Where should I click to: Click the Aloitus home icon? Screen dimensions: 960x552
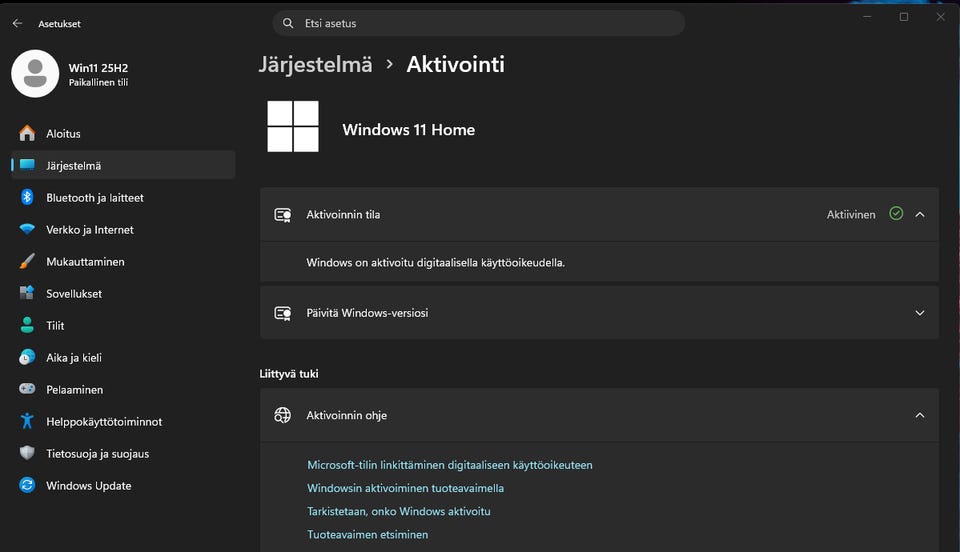point(27,133)
